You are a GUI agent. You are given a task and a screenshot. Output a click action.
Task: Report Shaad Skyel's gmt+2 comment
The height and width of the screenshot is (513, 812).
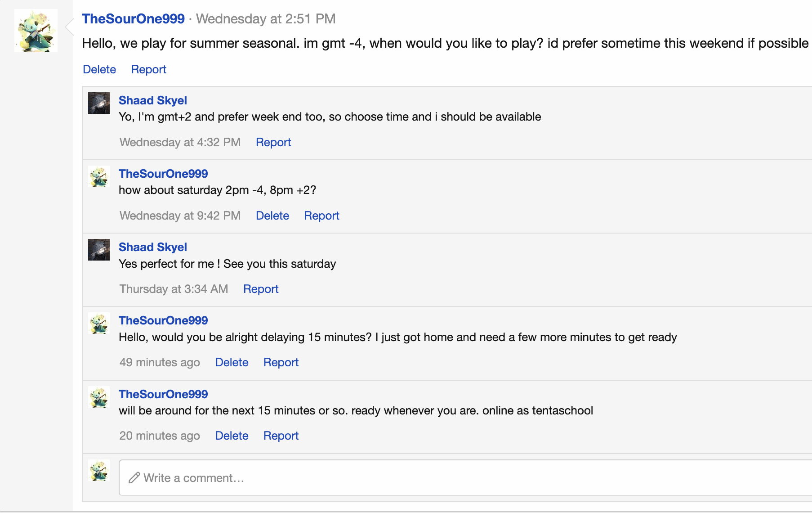(x=273, y=142)
